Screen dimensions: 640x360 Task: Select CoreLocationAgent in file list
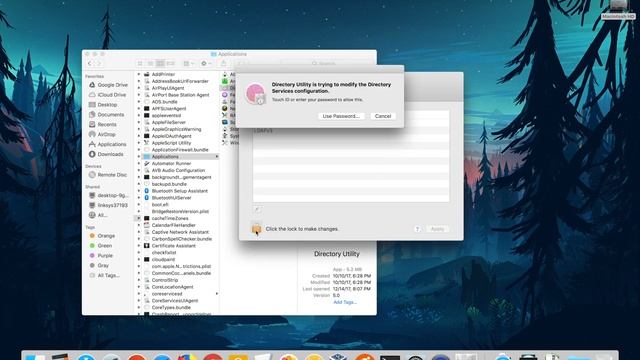coord(168,287)
